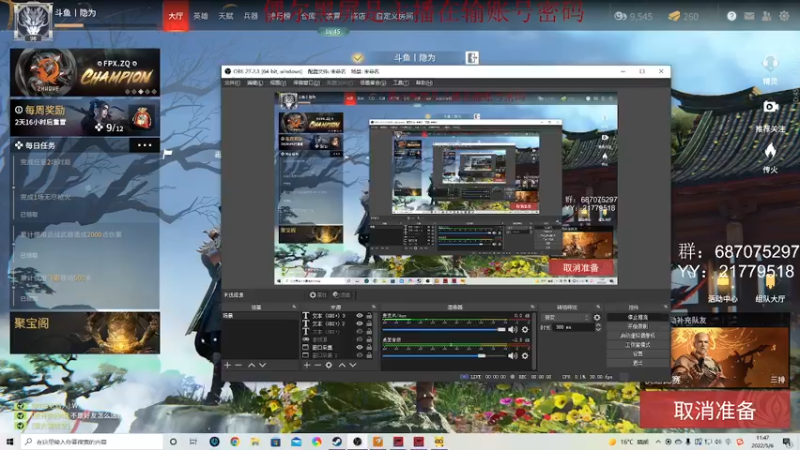Move source up with sources up arrow
Image resolution: width=800 pixels, height=450 pixels.
pos(342,365)
